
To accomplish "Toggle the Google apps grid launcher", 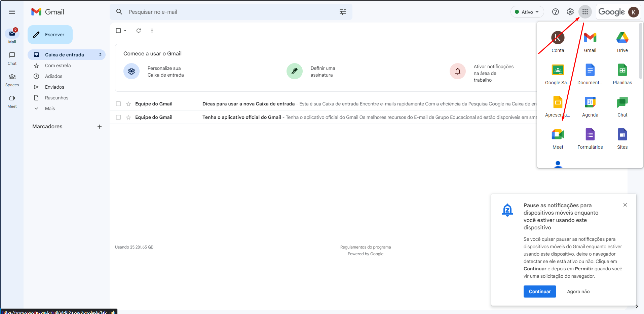I will tap(585, 12).
